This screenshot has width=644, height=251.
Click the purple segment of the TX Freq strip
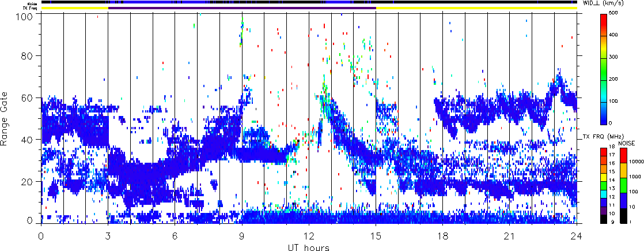tap(242, 8)
